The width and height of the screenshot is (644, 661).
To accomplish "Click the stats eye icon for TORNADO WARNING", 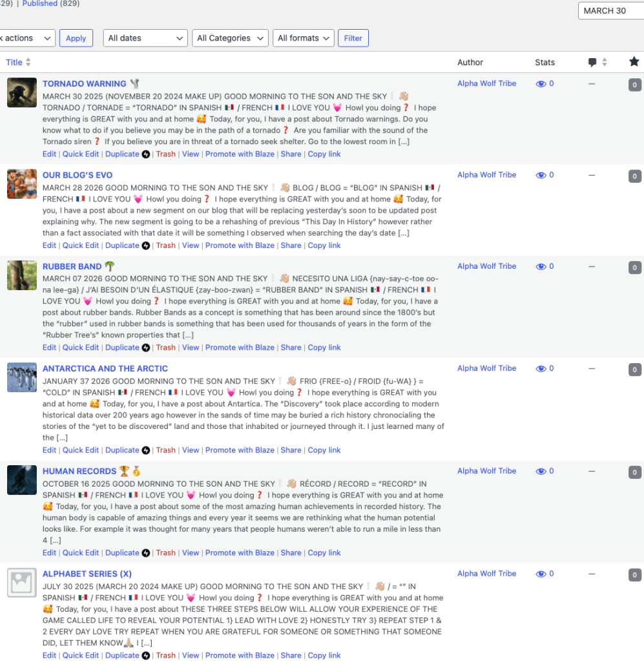I will [x=541, y=84].
